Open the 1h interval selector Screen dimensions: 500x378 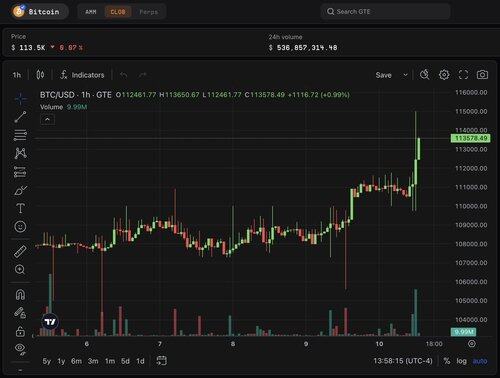[x=17, y=75]
